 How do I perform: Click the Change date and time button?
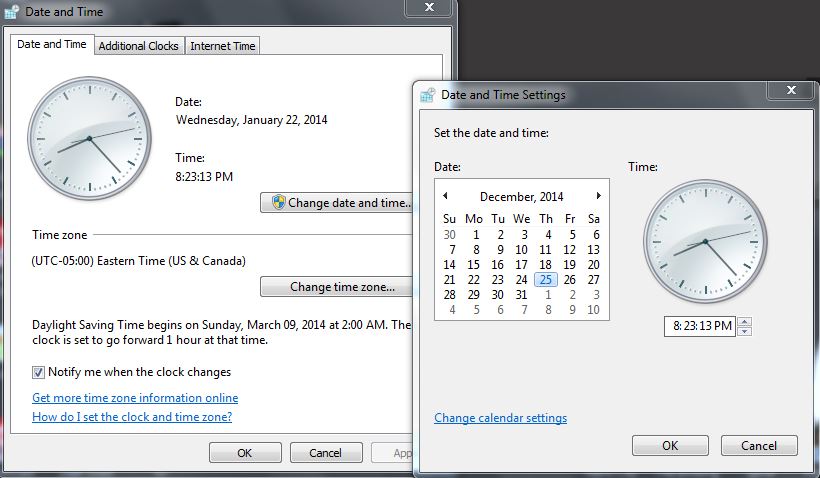pos(337,203)
